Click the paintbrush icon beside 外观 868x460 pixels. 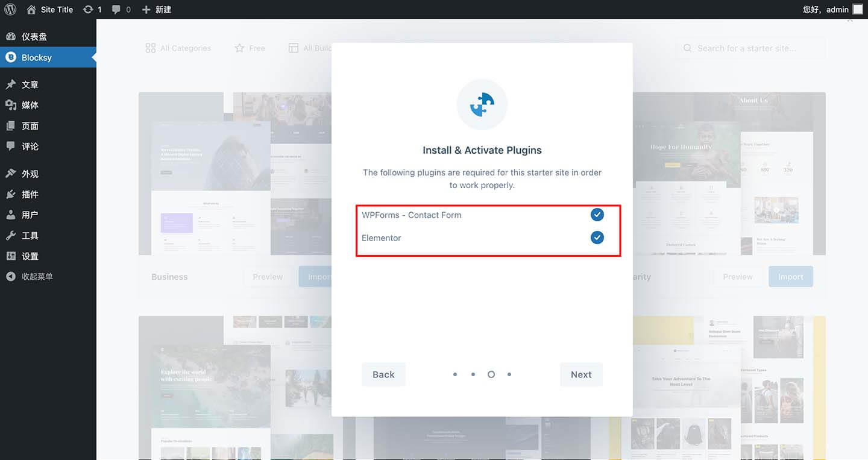[11, 174]
